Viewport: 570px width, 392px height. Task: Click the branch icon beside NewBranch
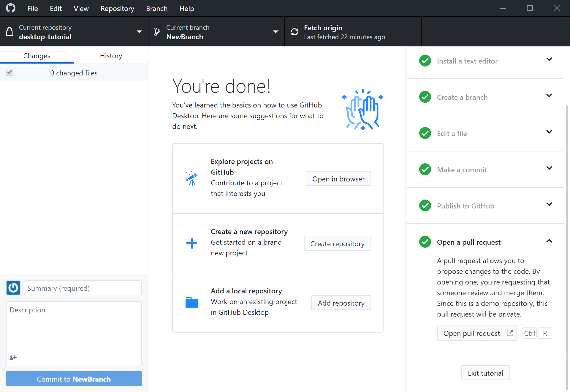pos(157,32)
